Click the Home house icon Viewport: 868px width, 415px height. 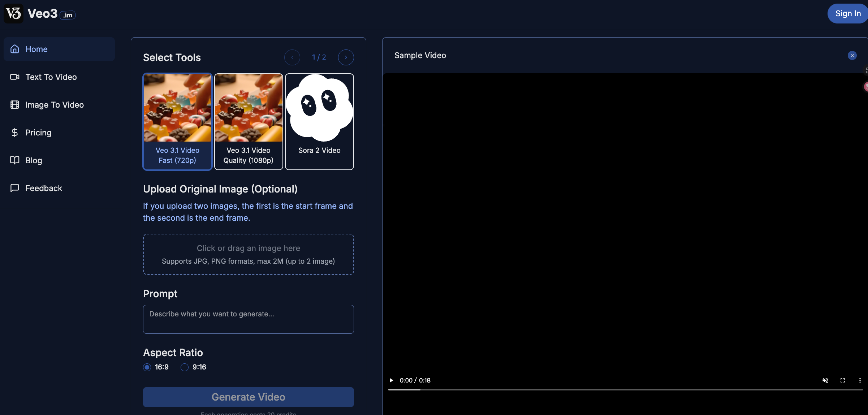pyautogui.click(x=14, y=49)
